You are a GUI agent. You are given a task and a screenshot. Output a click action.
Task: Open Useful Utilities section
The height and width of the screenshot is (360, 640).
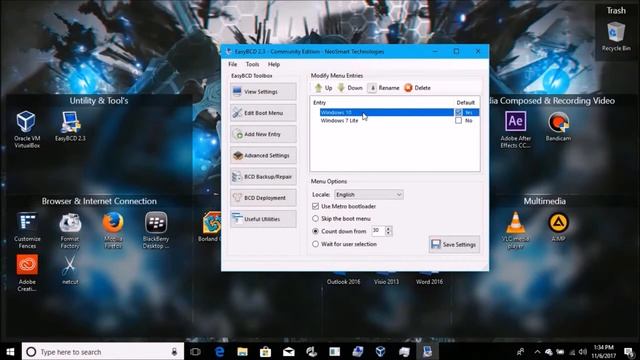263,219
